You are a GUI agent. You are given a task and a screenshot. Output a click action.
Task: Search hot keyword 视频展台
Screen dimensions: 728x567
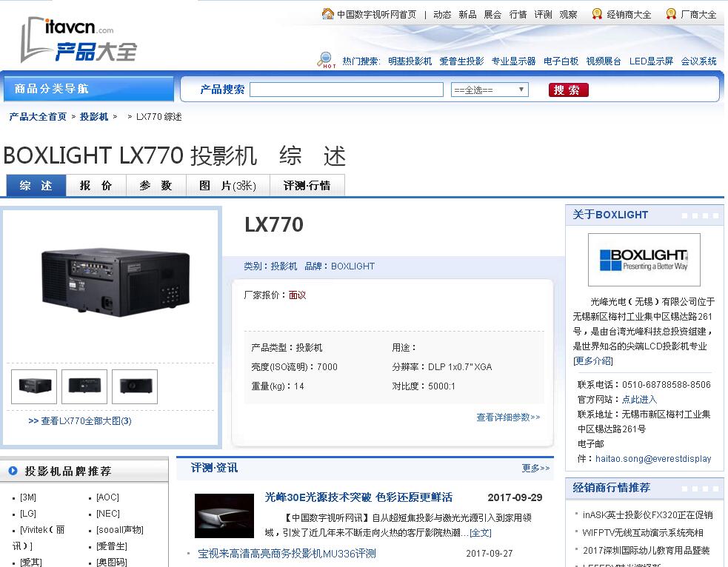(604, 61)
